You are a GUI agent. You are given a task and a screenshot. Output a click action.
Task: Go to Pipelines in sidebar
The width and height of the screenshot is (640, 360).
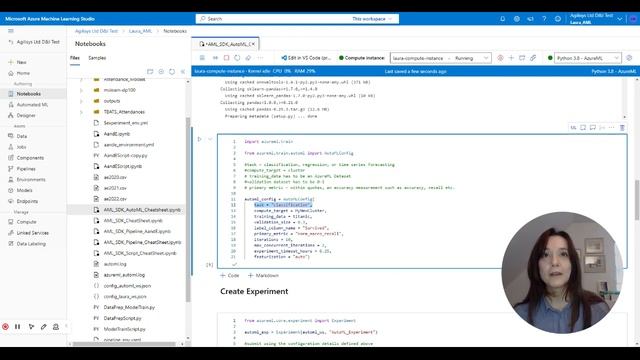[x=26, y=169]
